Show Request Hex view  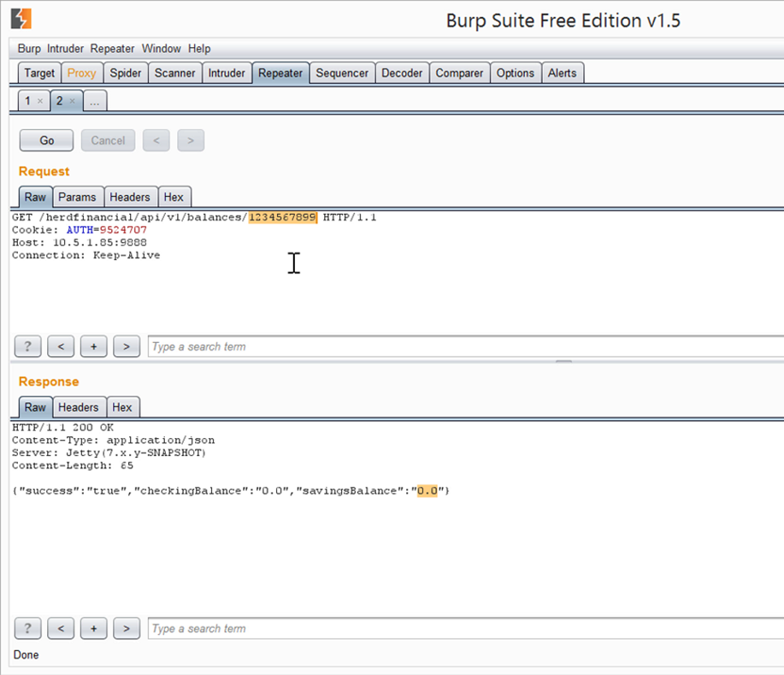tap(174, 197)
